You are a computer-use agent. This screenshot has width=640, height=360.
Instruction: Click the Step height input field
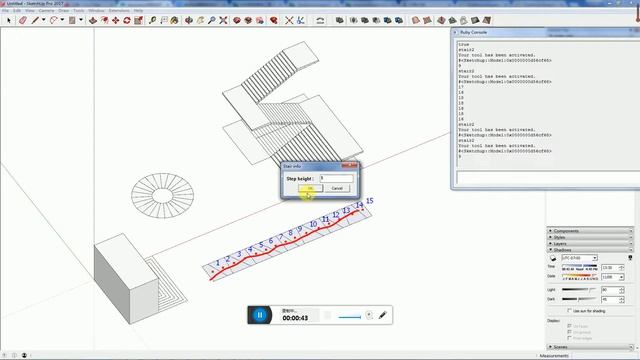point(336,178)
